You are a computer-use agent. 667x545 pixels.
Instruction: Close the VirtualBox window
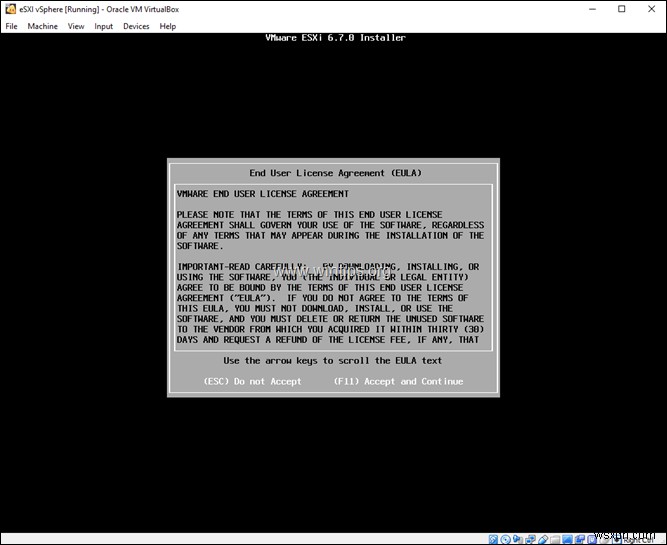point(651,9)
